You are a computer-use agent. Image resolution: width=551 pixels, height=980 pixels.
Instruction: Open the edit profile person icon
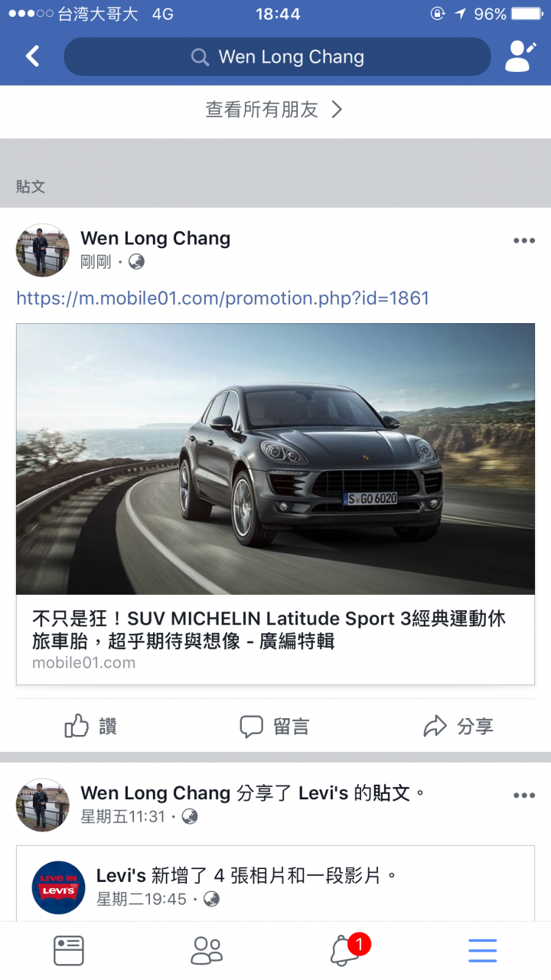click(x=520, y=56)
